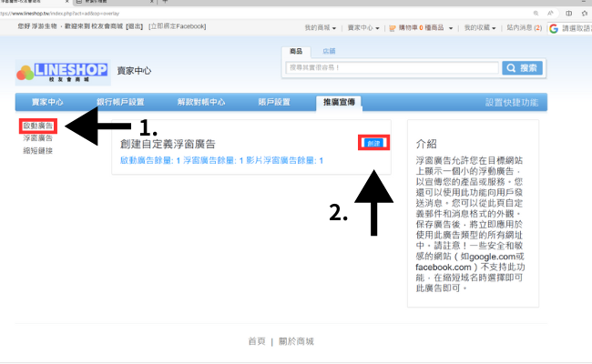Screen dimensions: 592x364
Task: Click the LINESHOP logo
Action: [x=63, y=73]
